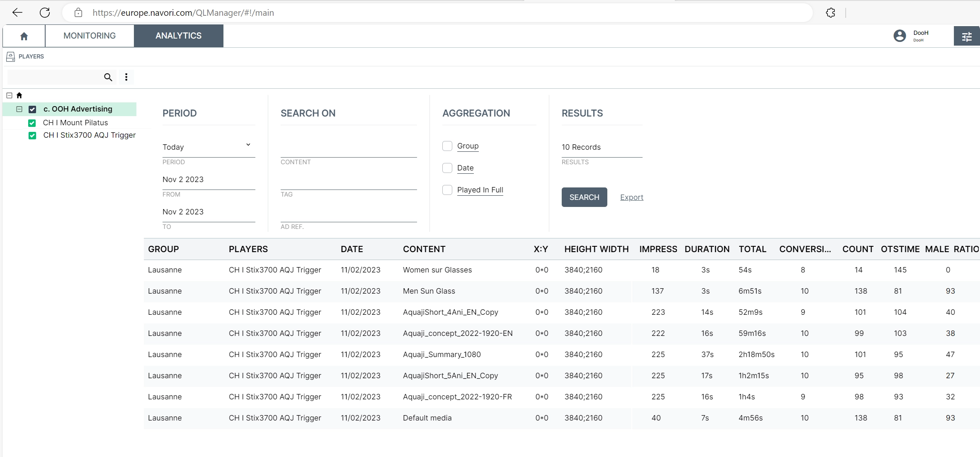Enable the Date aggregation checkbox
This screenshot has width=980, height=457.
click(x=447, y=168)
